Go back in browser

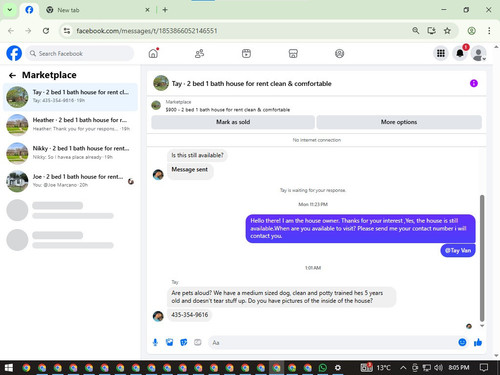tap(11, 31)
